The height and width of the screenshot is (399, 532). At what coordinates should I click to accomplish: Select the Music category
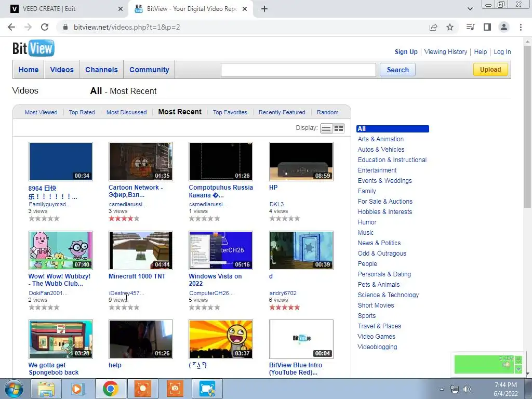(x=366, y=232)
